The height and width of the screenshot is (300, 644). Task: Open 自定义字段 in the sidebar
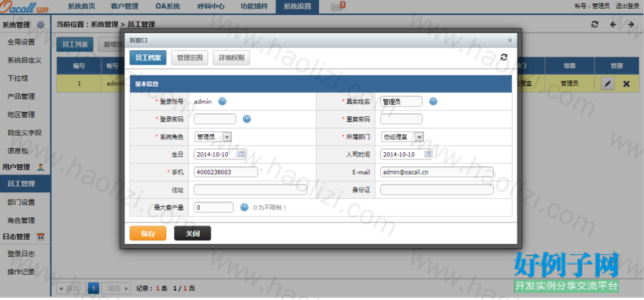point(25,133)
